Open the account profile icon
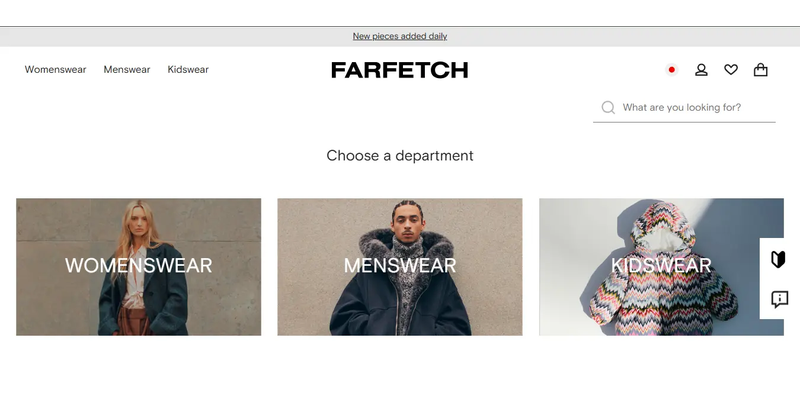This screenshot has height=400, width=800. pyautogui.click(x=701, y=70)
